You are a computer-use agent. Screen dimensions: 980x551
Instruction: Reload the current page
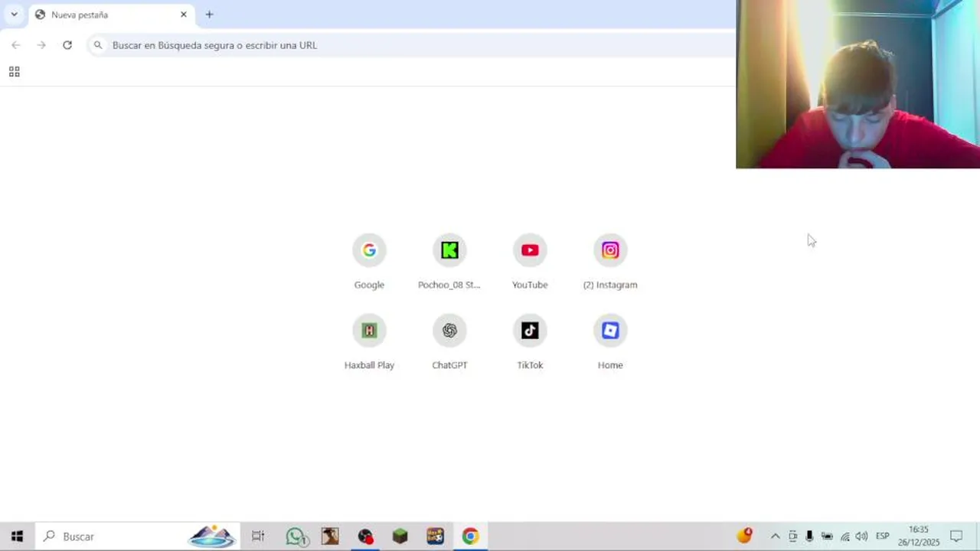click(x=67, y=45)
